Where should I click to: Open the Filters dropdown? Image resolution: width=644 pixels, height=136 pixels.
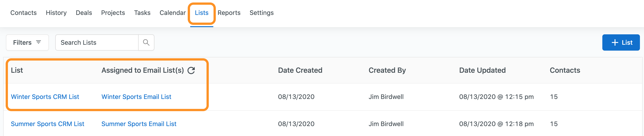[27, 43]
